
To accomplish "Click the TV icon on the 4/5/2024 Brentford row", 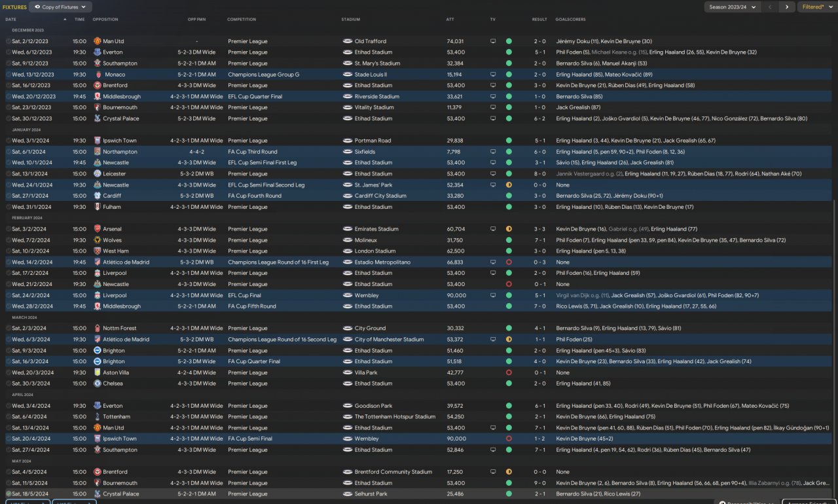I will point(493,472).
